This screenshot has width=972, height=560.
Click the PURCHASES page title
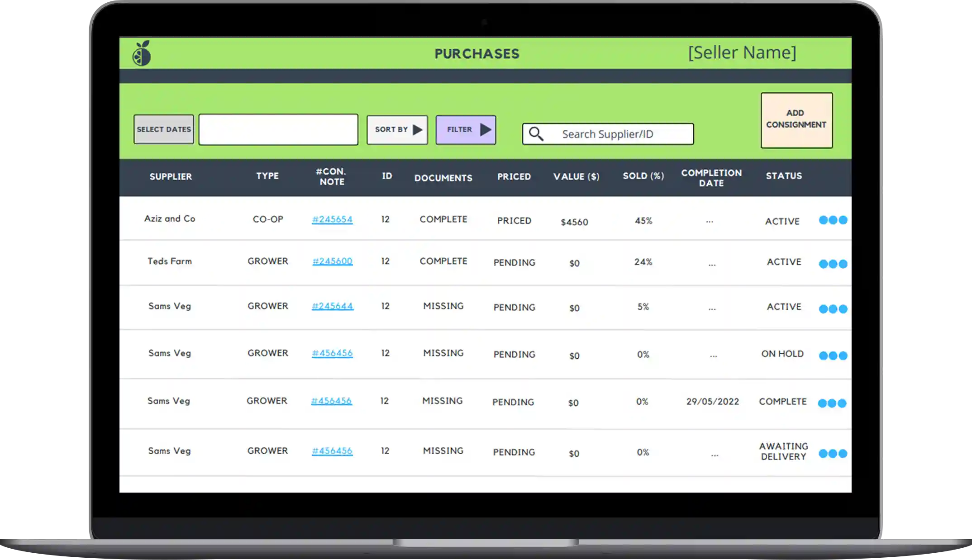[477, 54]
